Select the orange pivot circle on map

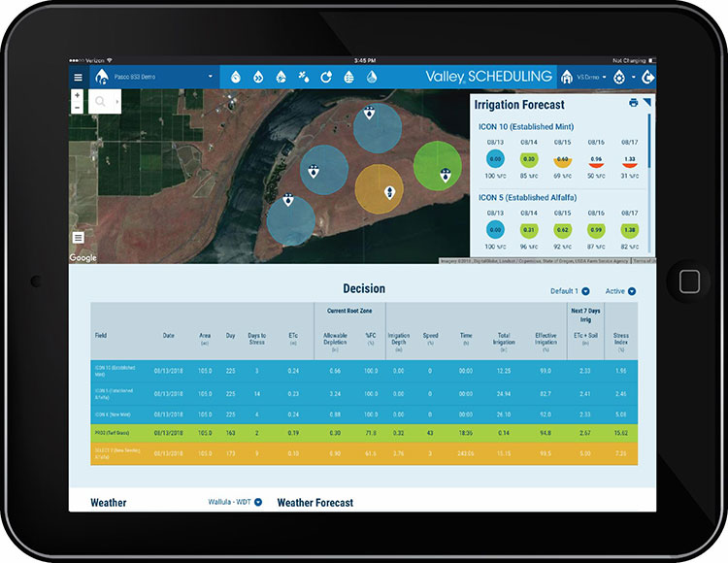click(x=379, y=189)
